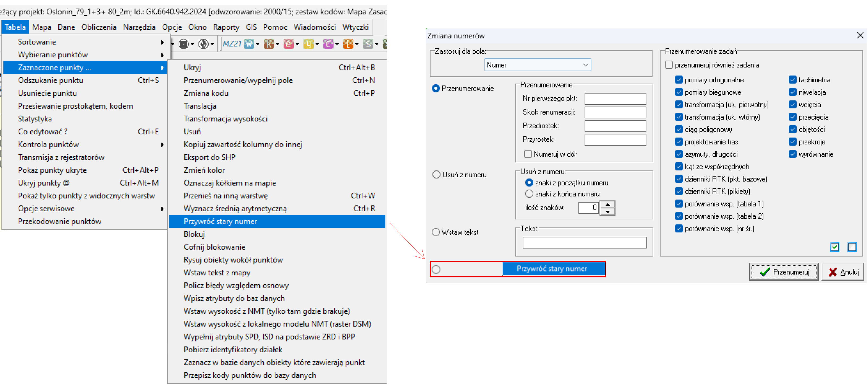This screenshot has height=385, width=868.
Task: Click the pink 'e' layer group icon
Action: click(288, 44)
